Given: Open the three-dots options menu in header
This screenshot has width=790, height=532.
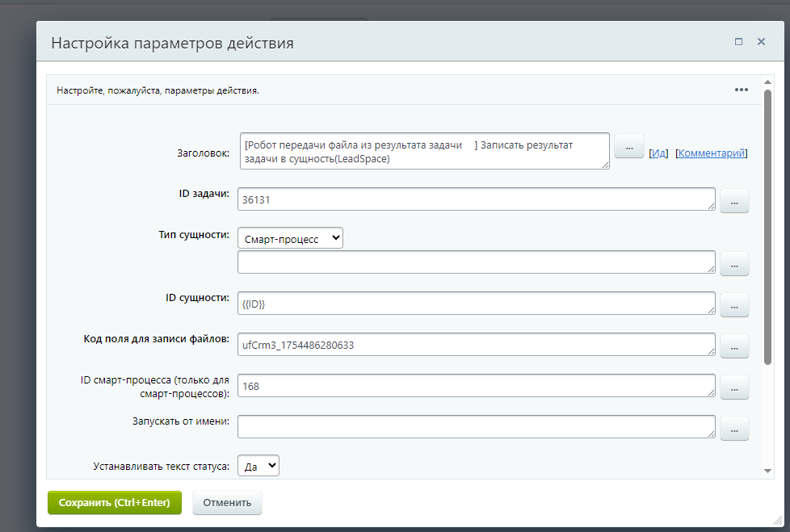Looking at the screenshot, I should (741, 90).
